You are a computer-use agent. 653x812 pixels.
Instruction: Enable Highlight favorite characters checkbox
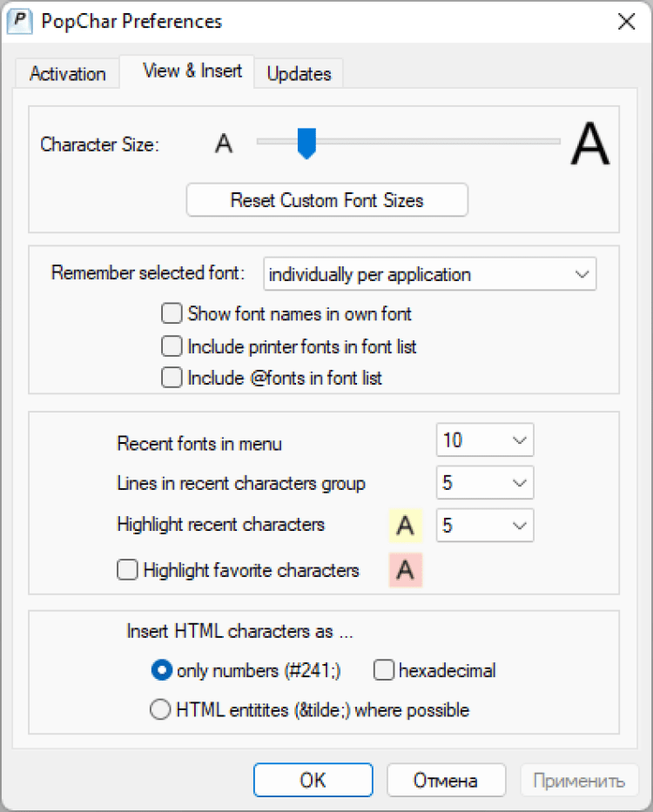128,571
